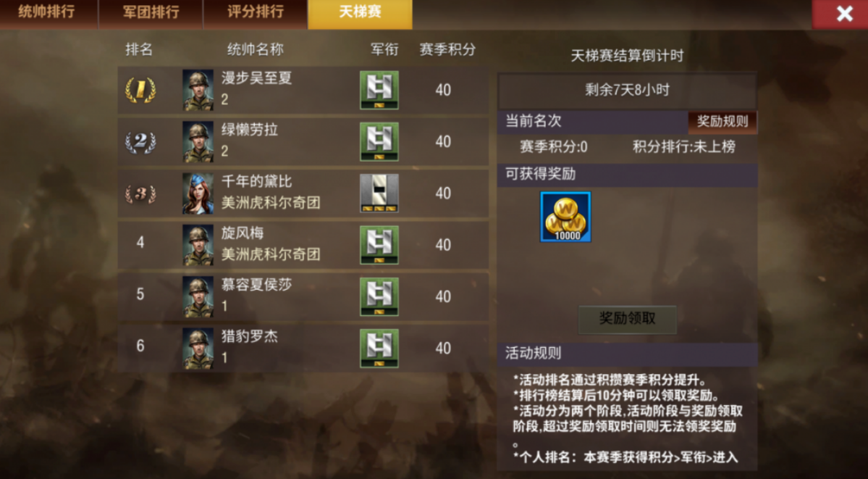Open the avatar of commander 漫步吴至夏

[x=198, y=90]
